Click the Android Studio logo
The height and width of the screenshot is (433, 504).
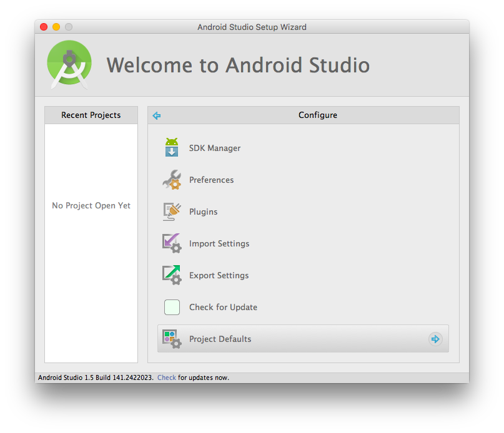pos(69,64)
